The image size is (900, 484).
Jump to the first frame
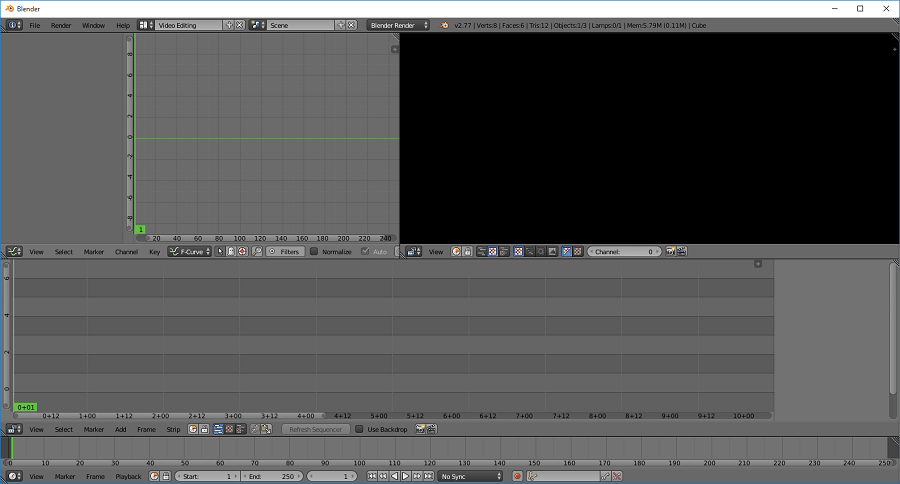372,476
